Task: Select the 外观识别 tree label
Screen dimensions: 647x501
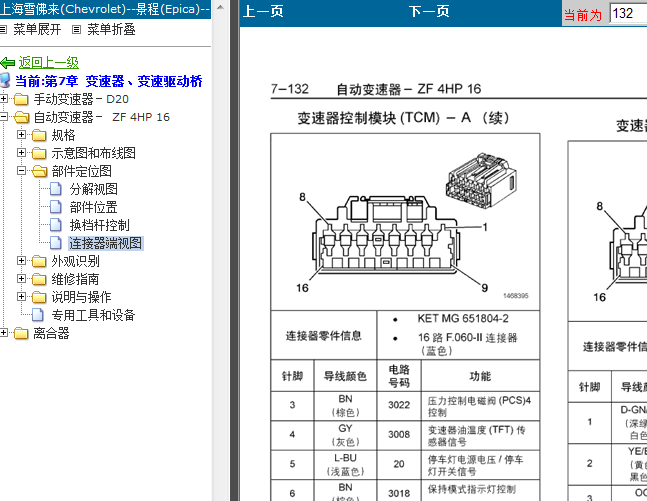Action: (76, 261)
